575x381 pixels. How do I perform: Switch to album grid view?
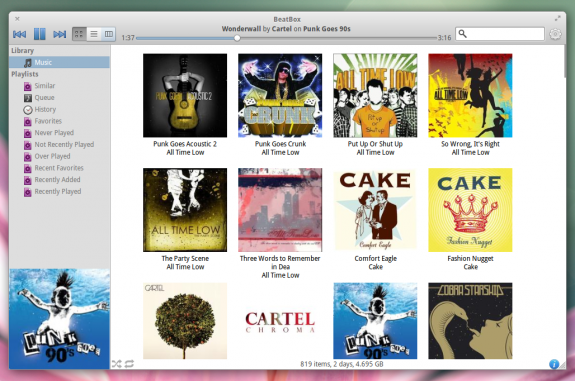79,34
